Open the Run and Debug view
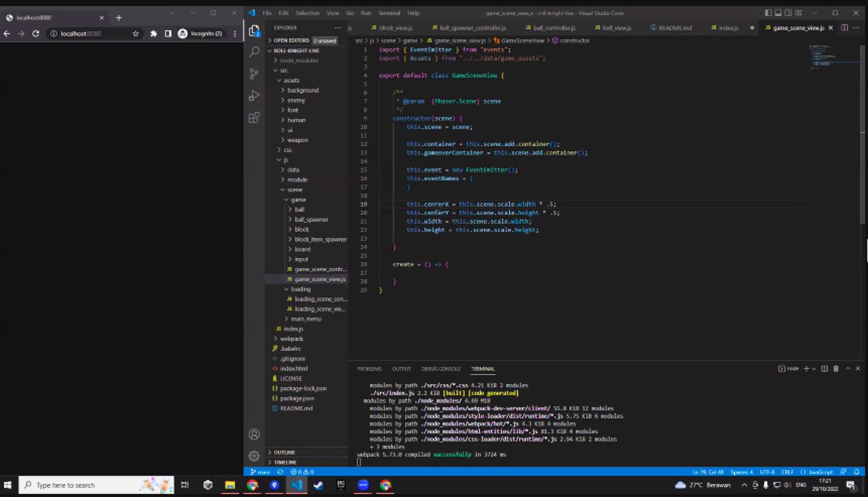The width and height of the screenshot is (868, 497). pos(254,95)
